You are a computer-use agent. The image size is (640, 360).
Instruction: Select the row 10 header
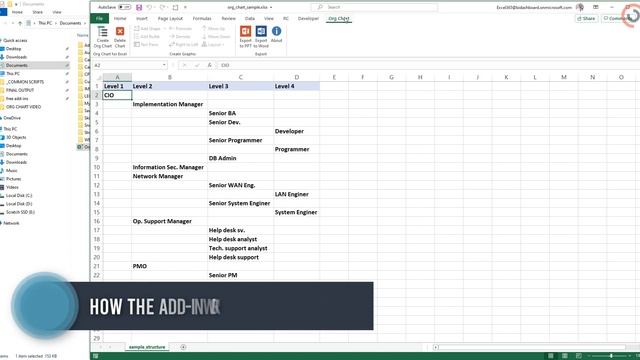click(97, 167)
